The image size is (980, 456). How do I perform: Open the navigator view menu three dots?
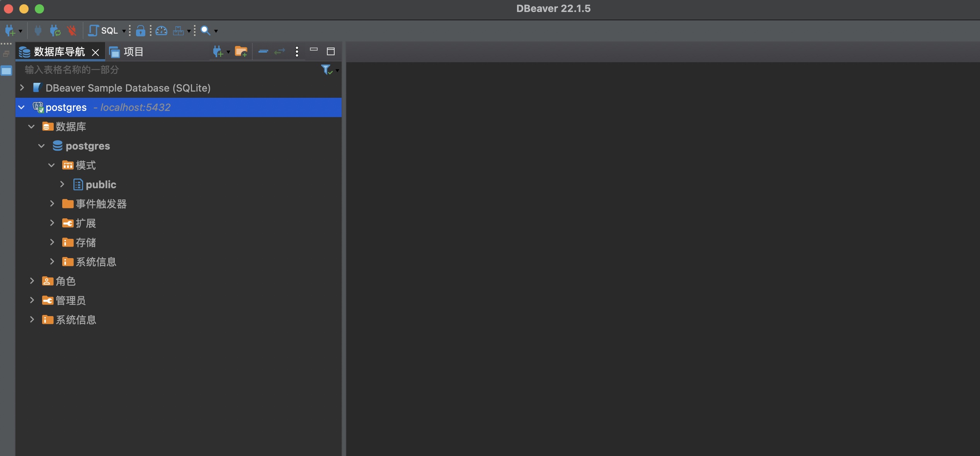pyautogui.click(x=297, y=52)
